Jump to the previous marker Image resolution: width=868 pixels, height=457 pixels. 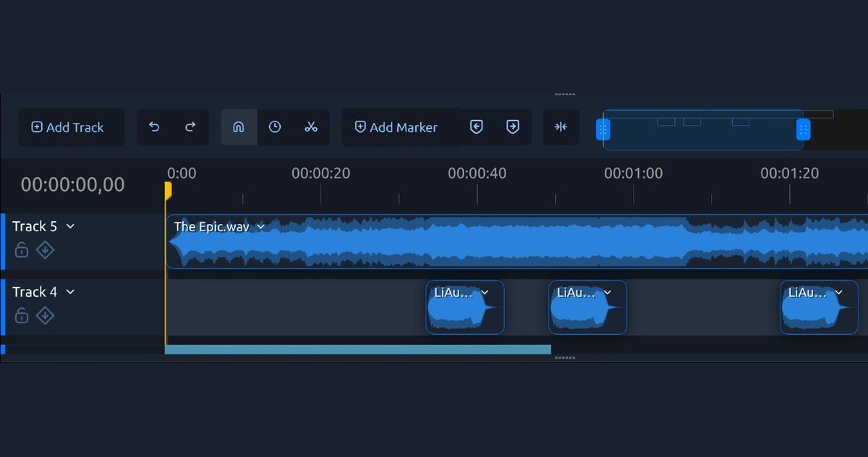coord(476,127)
